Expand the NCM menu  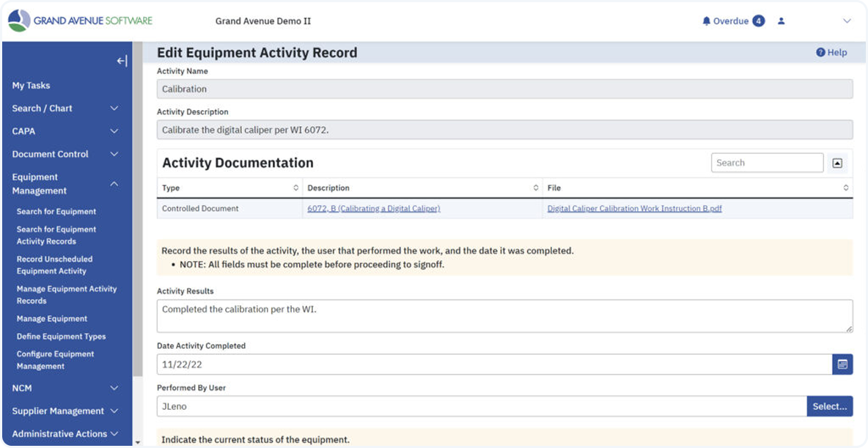[65, 388]
